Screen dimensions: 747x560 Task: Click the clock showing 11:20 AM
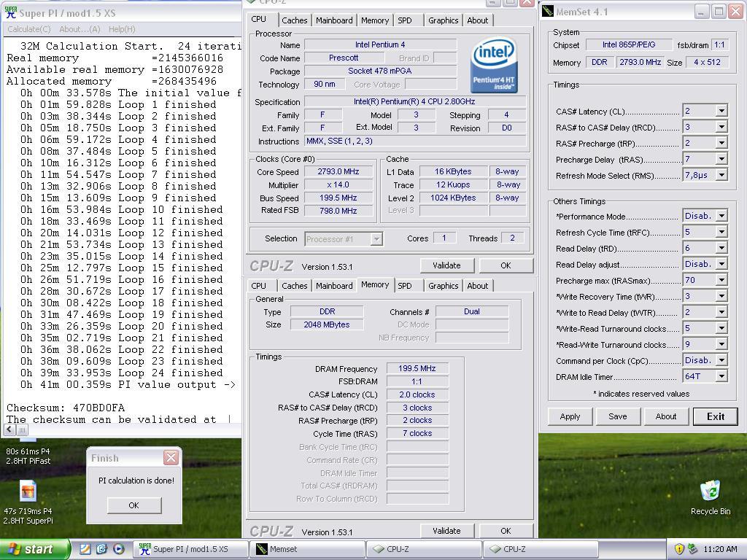pos(720,549)
